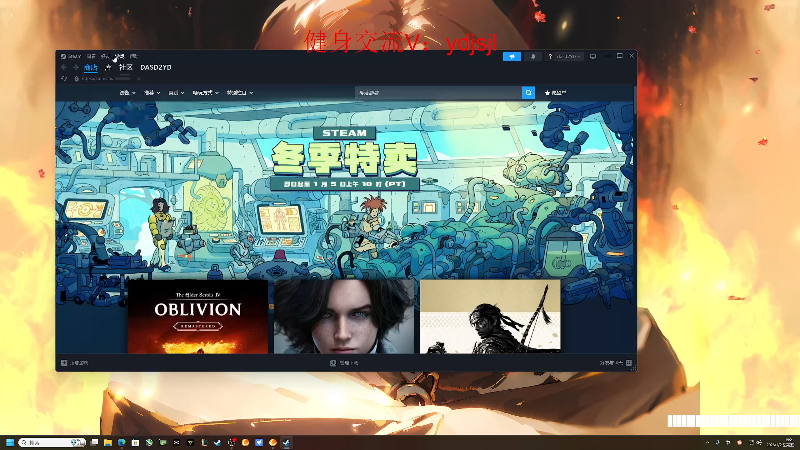Expand the fifth store navigation dropdown
Screen dimensions: 800x450
pyautogui.click(x=240, y=93)
